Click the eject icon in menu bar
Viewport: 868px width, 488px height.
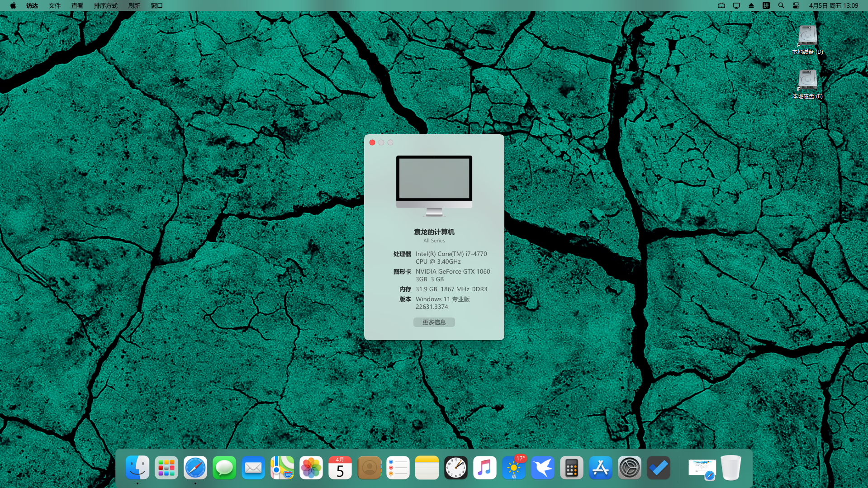751,5
